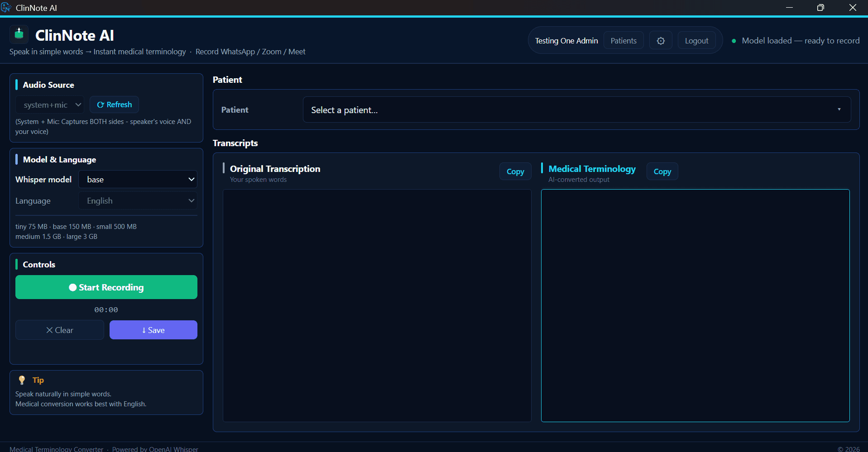
Task: Close the ClinNote AI window
Action: point(853,8)
